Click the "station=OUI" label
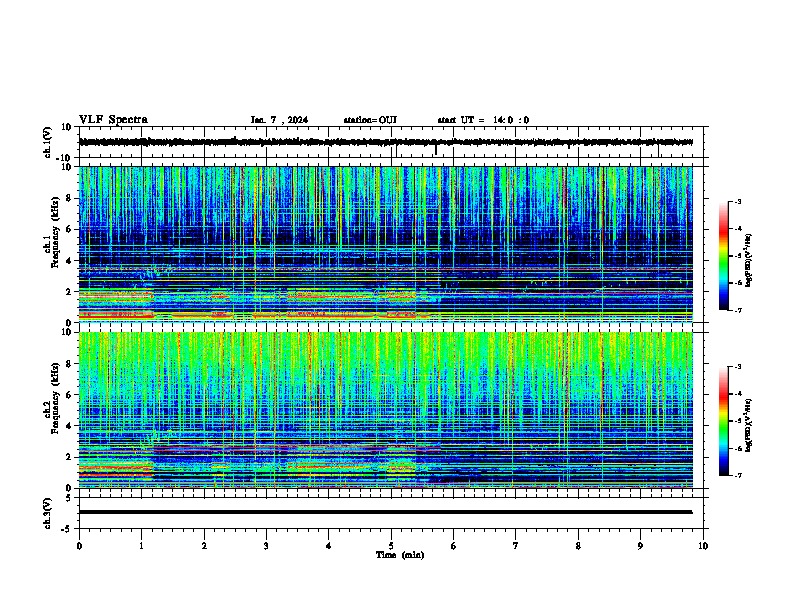792x612 pixels. (370, 120)
